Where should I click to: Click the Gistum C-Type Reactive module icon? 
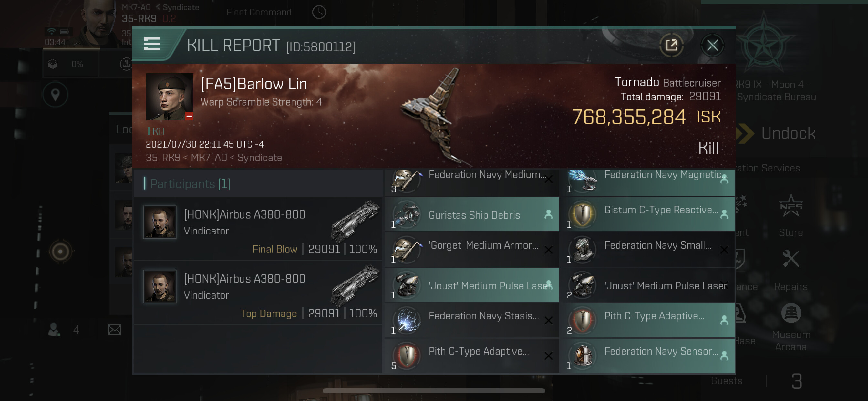click(583, 214)
